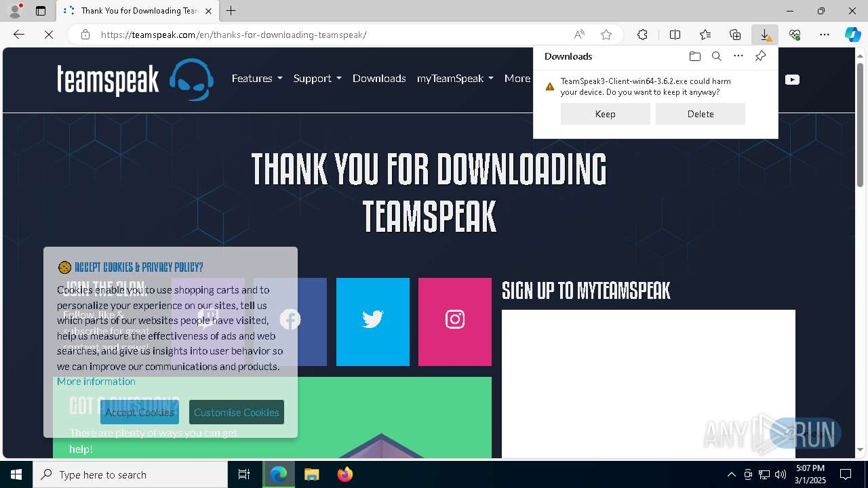Expand the Features menu
This screenshot has height=488, width=868.
[x=257, y=79]
